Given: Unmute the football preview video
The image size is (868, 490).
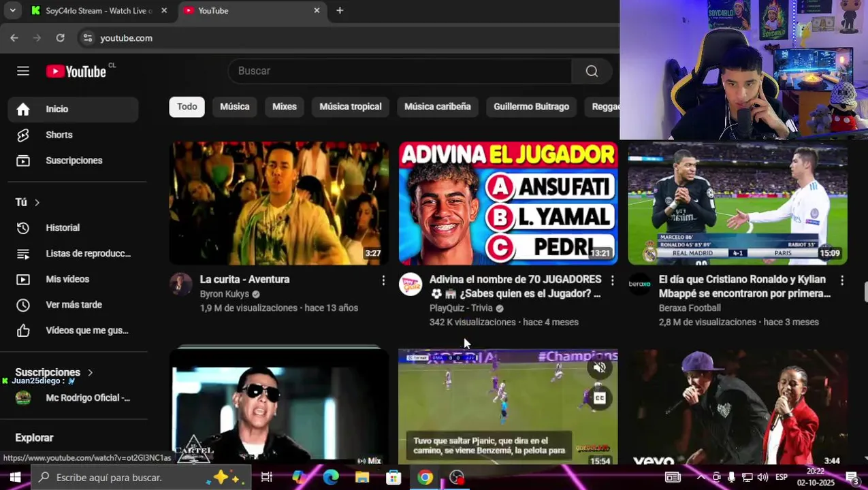Looking at the screenshot, I should 600,368.
